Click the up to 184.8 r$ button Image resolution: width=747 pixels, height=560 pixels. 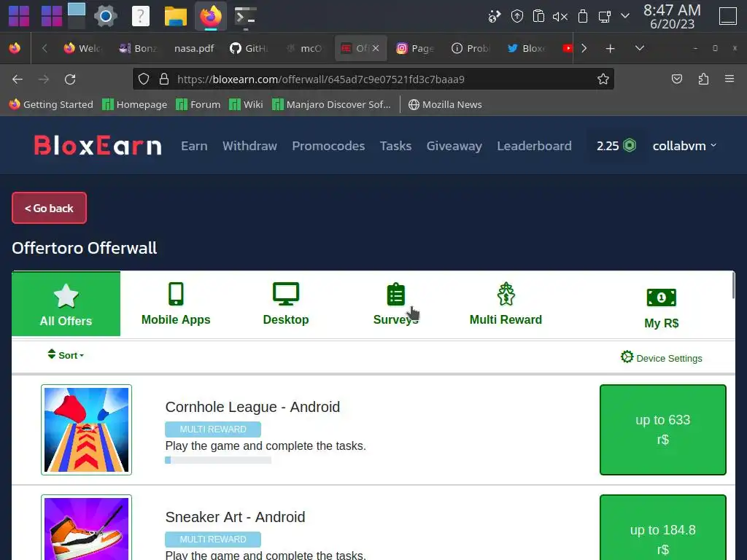[x=662, y=528]
